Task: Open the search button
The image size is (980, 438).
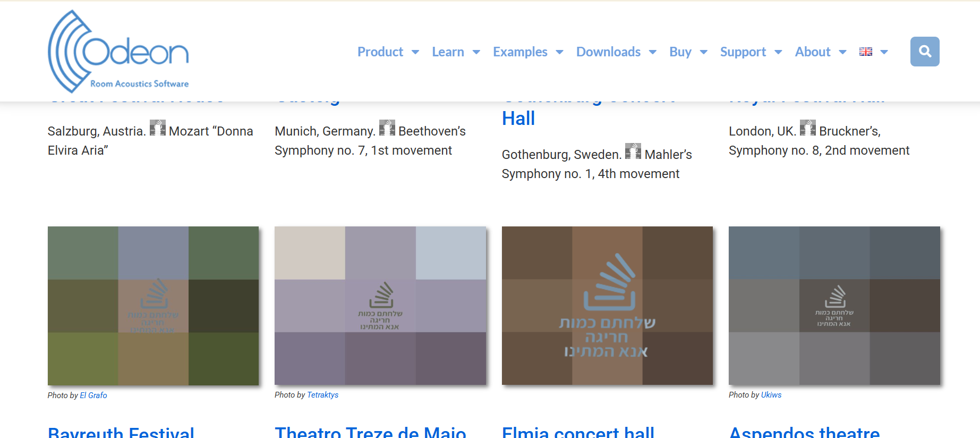Action: (x=924, y=52)
